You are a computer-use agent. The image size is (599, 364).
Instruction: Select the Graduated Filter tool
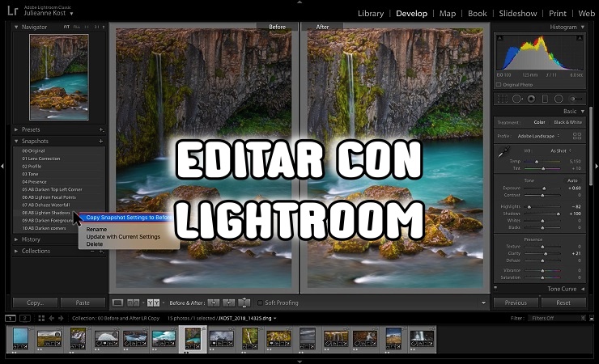(x=545, y=99)
